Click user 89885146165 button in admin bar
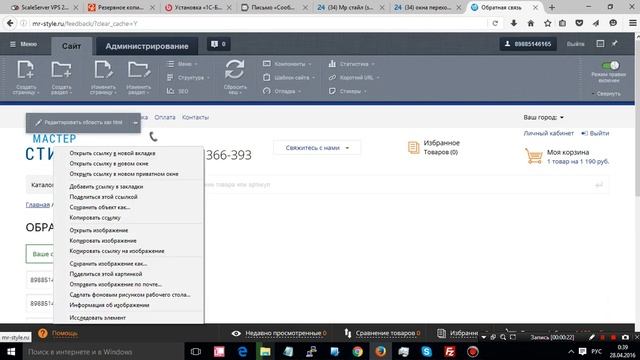Screen dimensions: 640x360 coord(528,44)
